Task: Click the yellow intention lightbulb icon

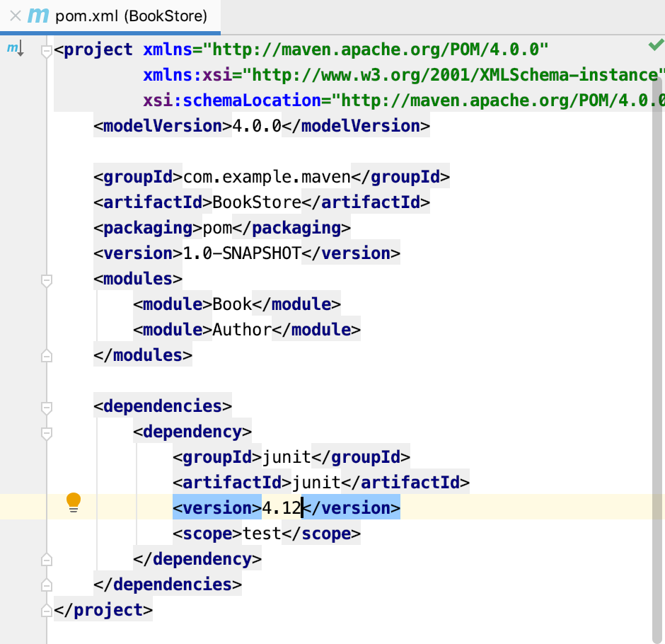Action: [x=74, y=502]
